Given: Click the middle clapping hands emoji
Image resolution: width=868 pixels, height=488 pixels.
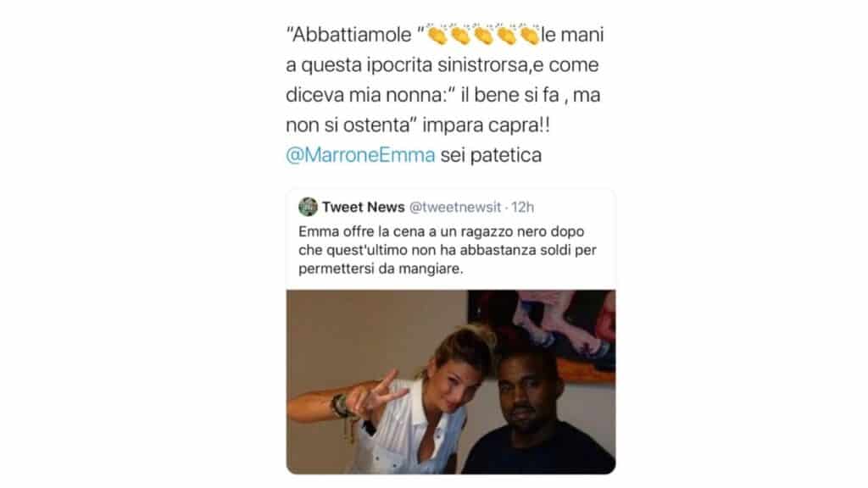Looking at the screenshot, I should [483, 34].
